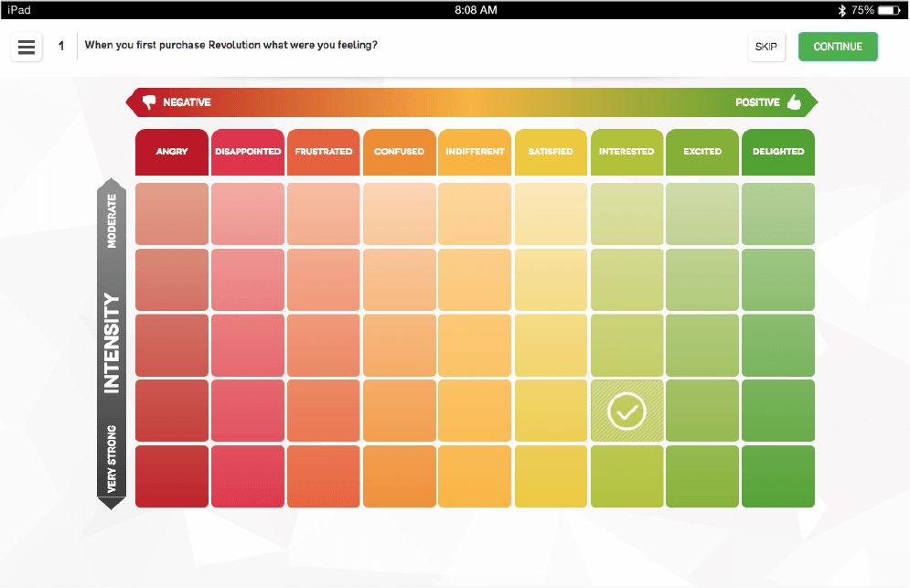The width and height of the screenshot is (910, 588).
Task: Click the Intensity scale arrow bar
Action: click(112, 344)
